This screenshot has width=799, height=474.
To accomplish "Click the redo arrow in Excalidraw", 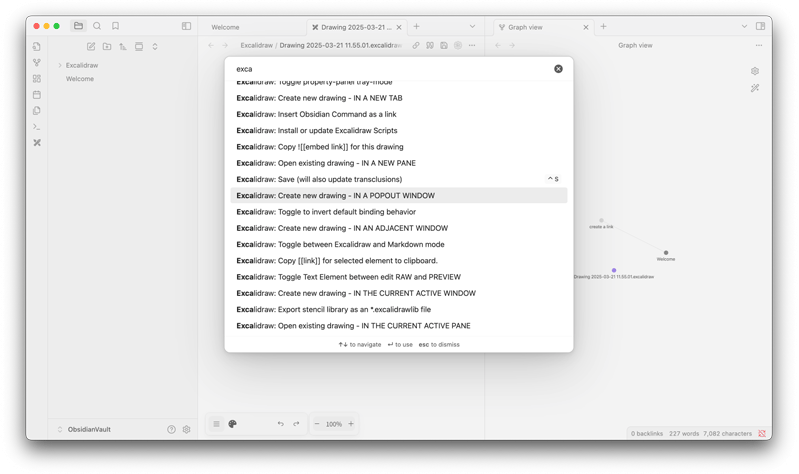I will coord(296,424).
